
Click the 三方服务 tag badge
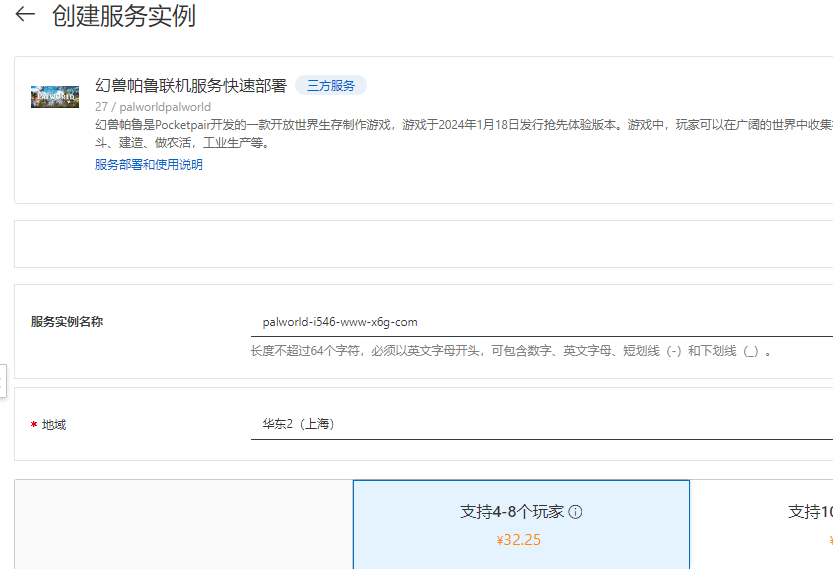(330, 86)
